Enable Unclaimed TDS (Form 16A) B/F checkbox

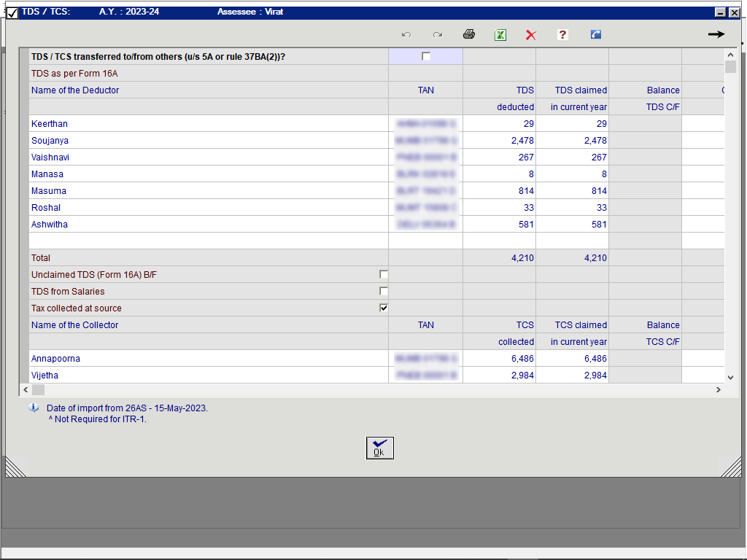[x=384, y=275]
